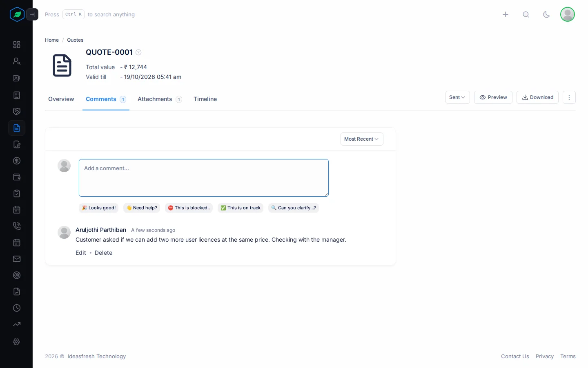Viewport: 588px width, 368px height.
Task: Open the phone calls icon in sidebar
Action: click(17, 226)
